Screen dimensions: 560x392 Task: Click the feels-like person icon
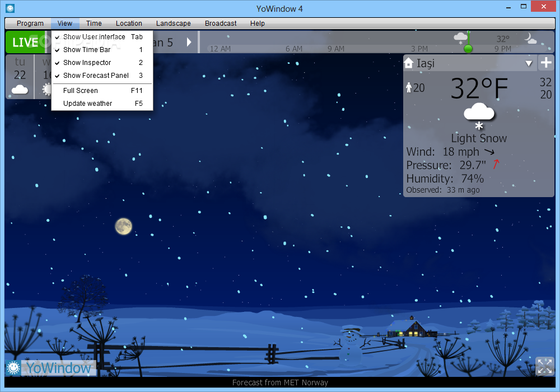409,87
